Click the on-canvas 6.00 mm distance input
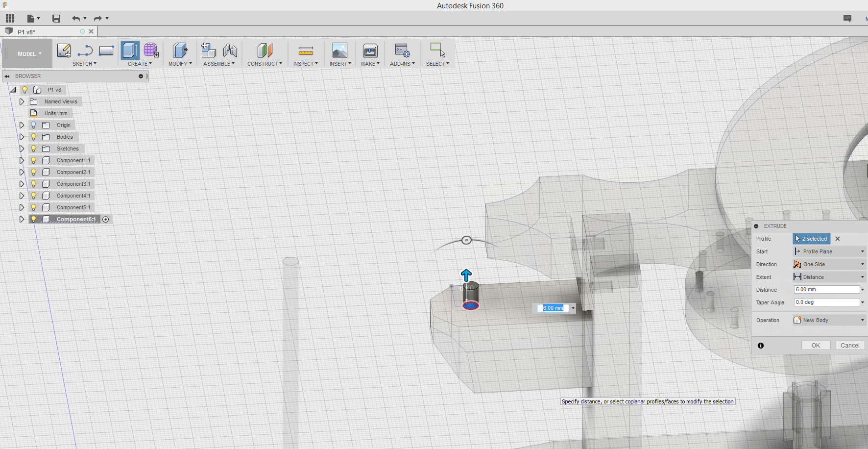 pyautogui.click(x=553, y=308)
